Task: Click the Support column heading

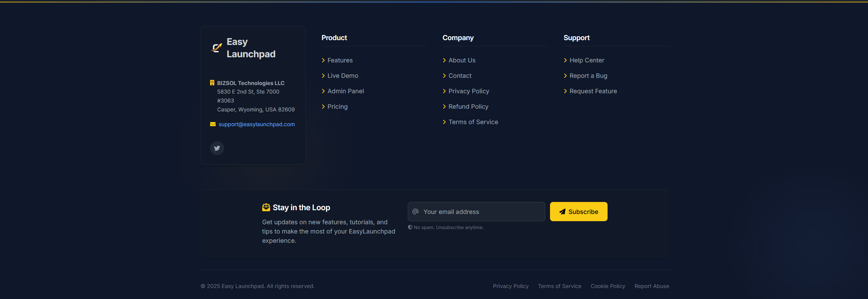Action: pyautogui.click(x=576, y=38)
